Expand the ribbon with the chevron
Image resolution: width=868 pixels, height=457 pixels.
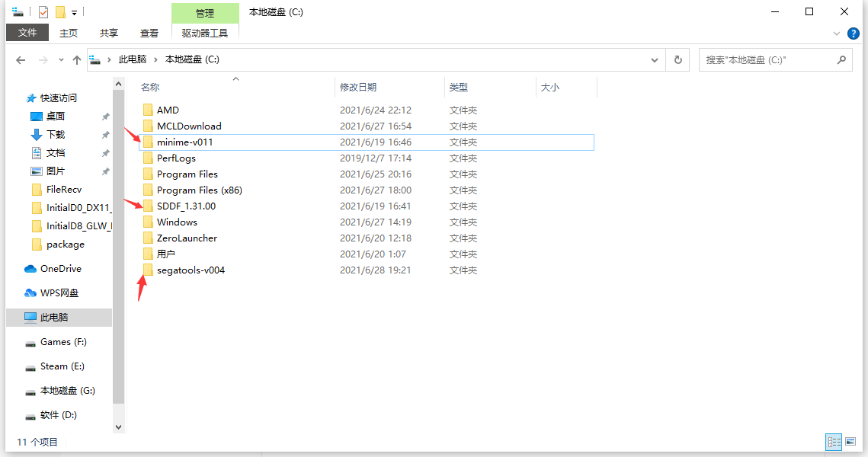pyautogui.click(x=836, y=34)
